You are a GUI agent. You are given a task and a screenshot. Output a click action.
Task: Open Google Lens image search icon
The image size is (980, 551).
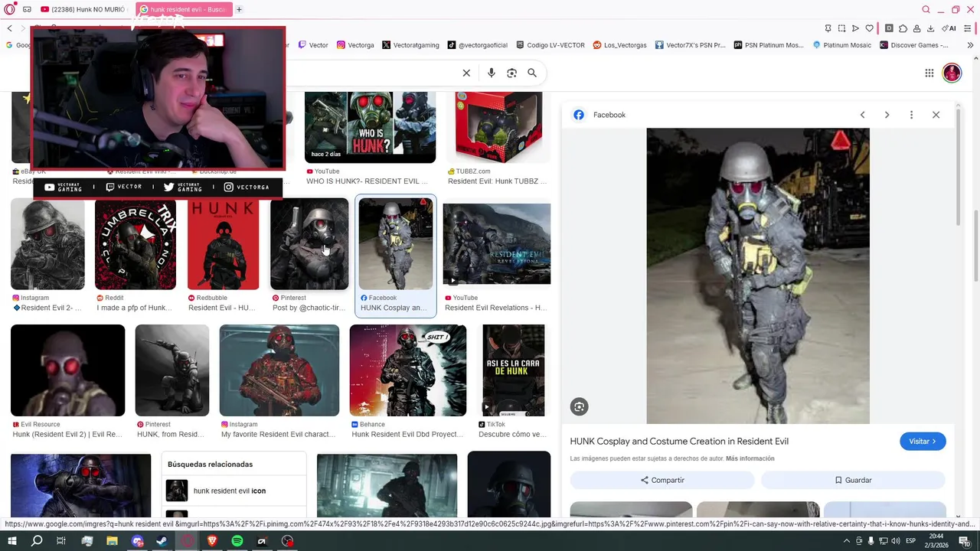click(x=511, y=73)
